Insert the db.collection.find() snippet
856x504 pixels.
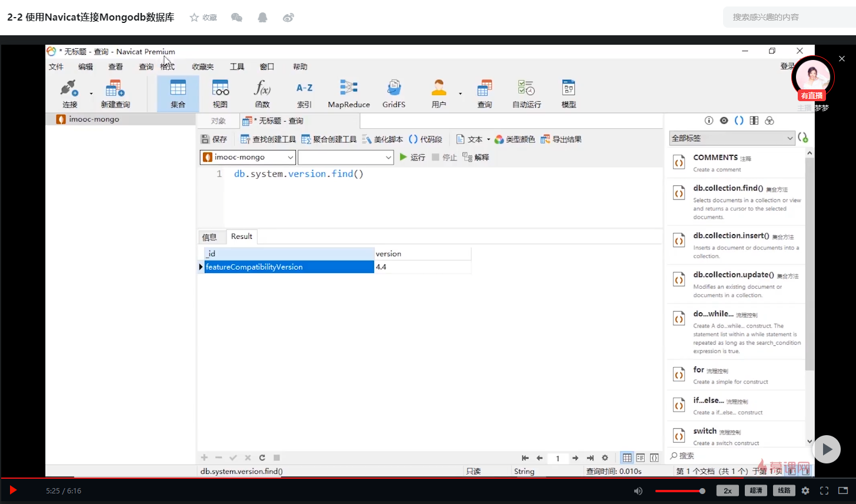coord(736,202)
